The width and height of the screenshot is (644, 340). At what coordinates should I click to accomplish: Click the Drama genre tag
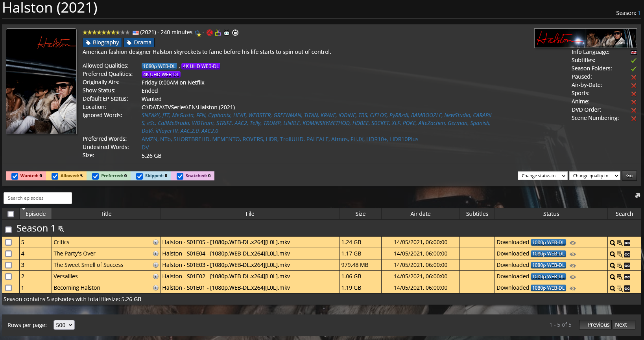(139, 42)
